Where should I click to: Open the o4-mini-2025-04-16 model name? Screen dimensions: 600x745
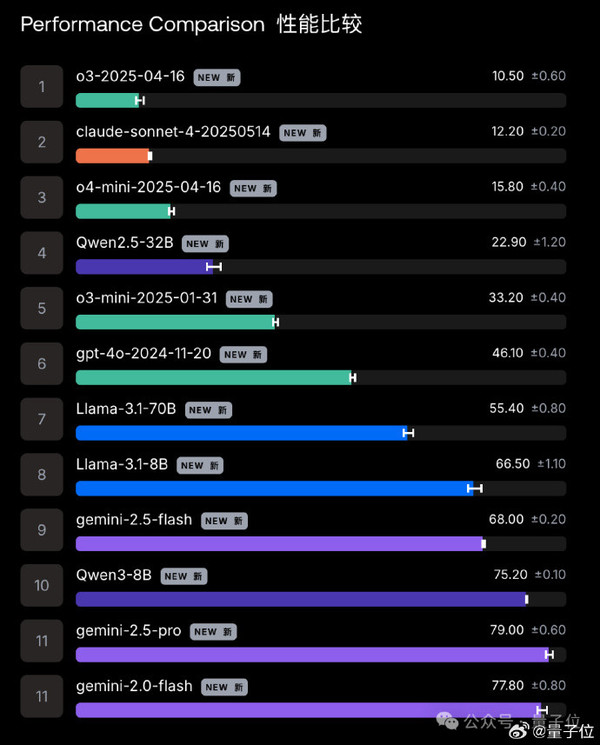tap(148, 188)
